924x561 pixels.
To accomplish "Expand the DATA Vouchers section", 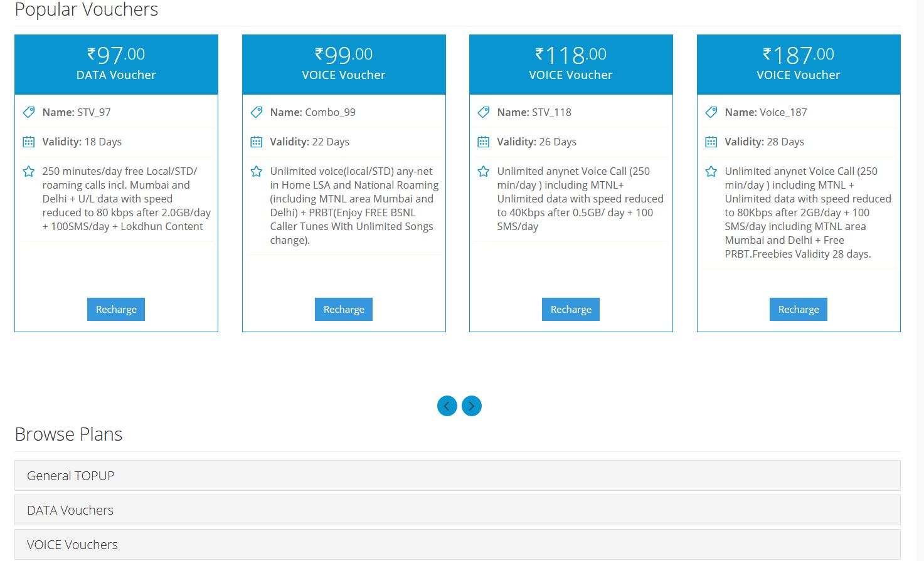I will pyautogui.click(x=457, y=510).
